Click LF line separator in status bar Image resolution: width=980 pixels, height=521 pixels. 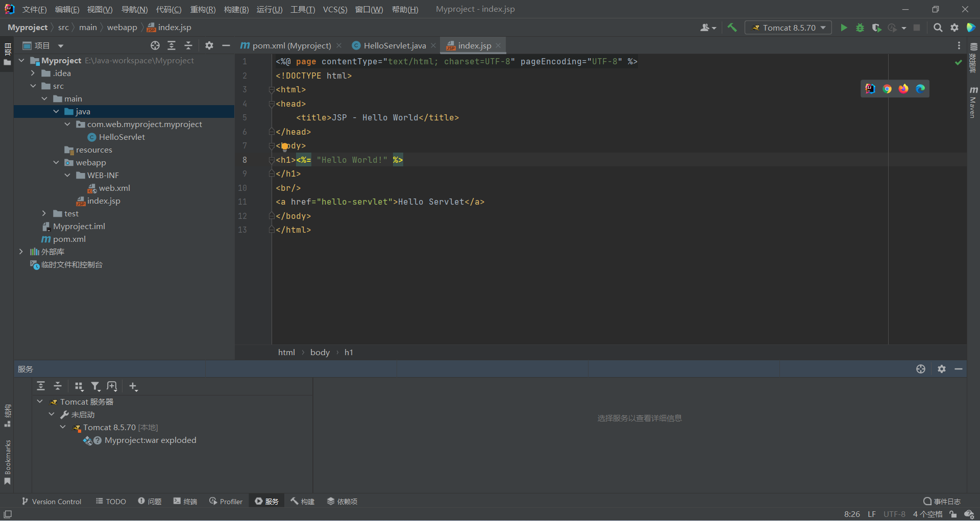point(872,514)
